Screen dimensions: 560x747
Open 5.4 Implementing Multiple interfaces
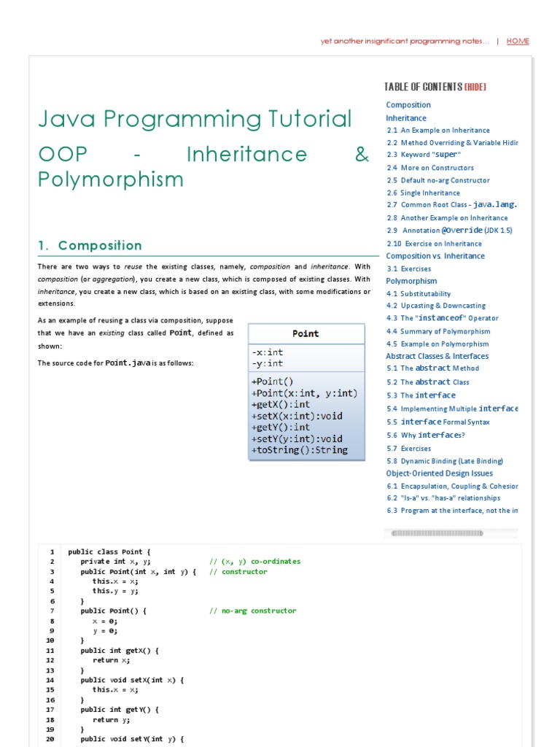click(x=452, y=409)
